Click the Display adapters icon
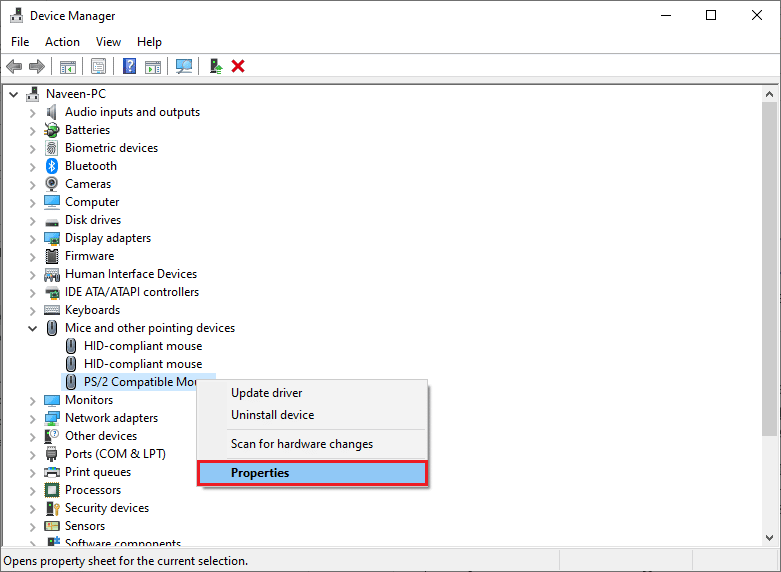 (x=52, y=238)
